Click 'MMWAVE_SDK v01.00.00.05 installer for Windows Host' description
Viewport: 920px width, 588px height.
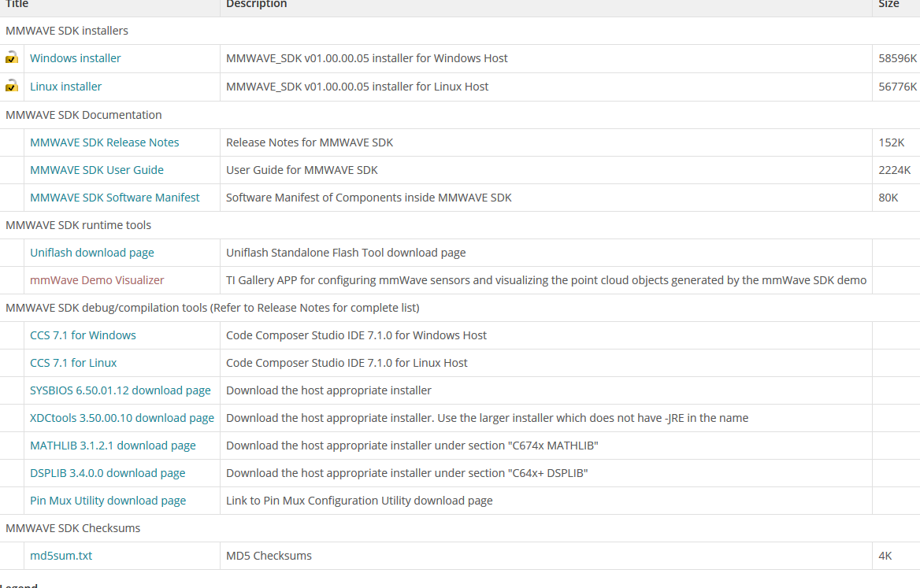(x=367, y=58)
